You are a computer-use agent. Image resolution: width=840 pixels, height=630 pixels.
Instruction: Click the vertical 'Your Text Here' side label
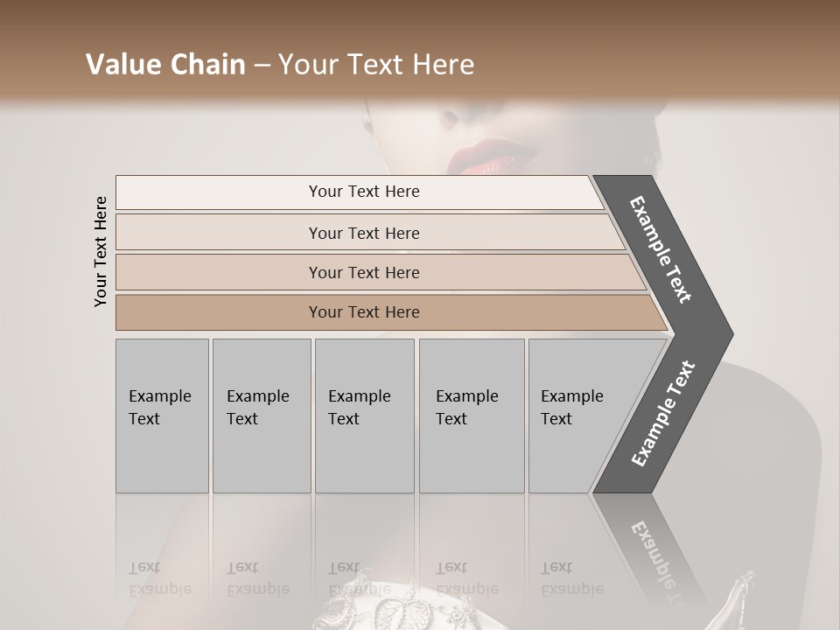coord(101,251)
